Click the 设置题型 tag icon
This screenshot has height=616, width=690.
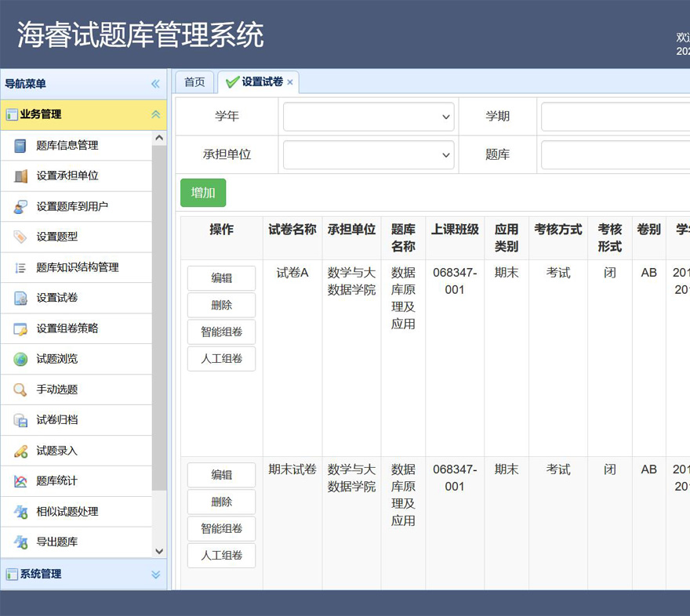tap(20, 237)
